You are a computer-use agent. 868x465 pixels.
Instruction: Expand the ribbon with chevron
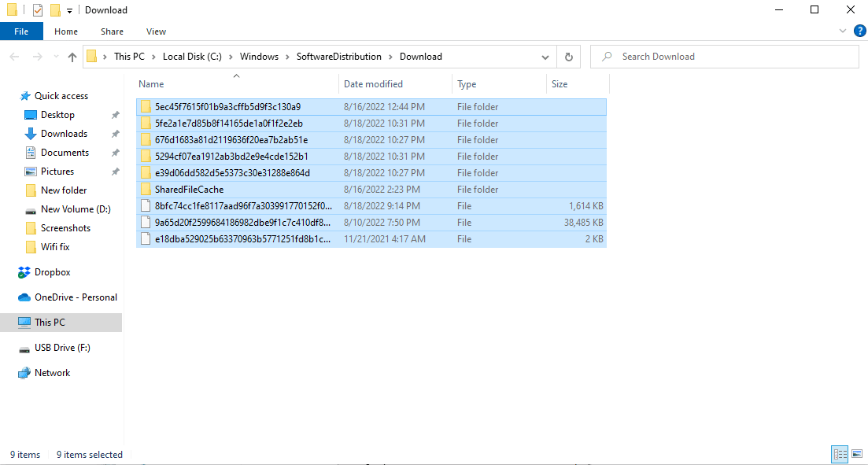pos(844,31)
